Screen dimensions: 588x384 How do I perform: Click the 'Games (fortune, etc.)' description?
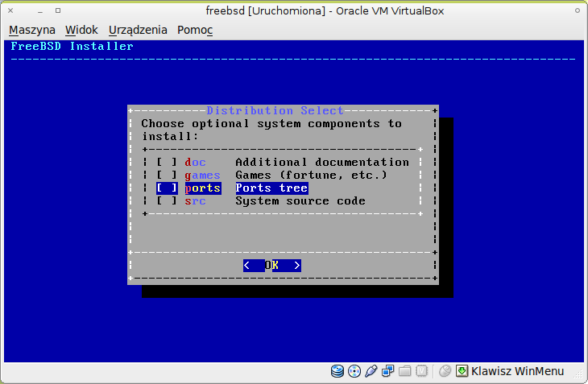tap(311, 175)
